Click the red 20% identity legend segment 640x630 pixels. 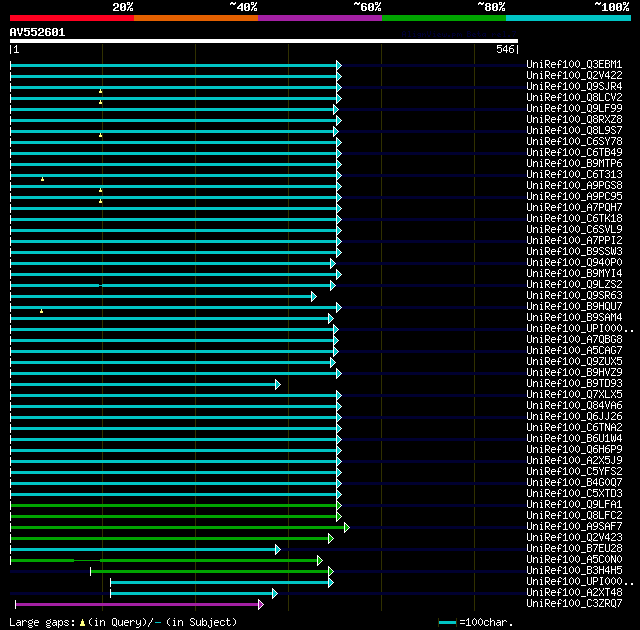pyautogui.click(x=72, y=18)
